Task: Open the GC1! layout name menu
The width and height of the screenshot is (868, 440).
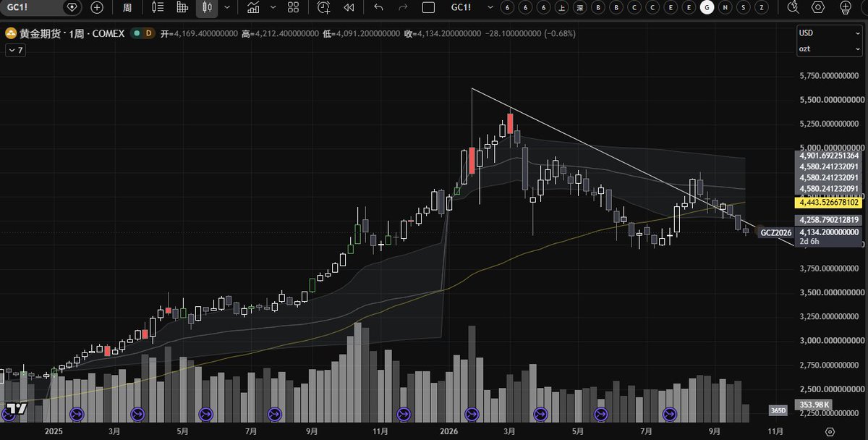Action: [x=462, y=7]
